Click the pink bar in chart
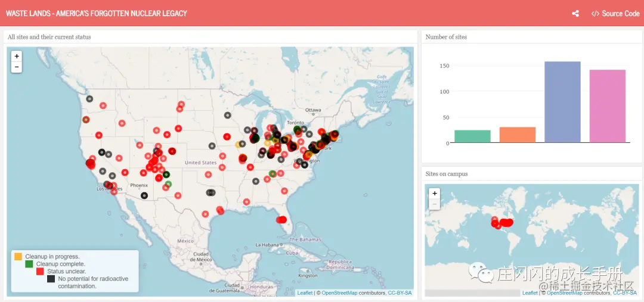The height and width of the screenshot is (302, 644). pos(608,106)
